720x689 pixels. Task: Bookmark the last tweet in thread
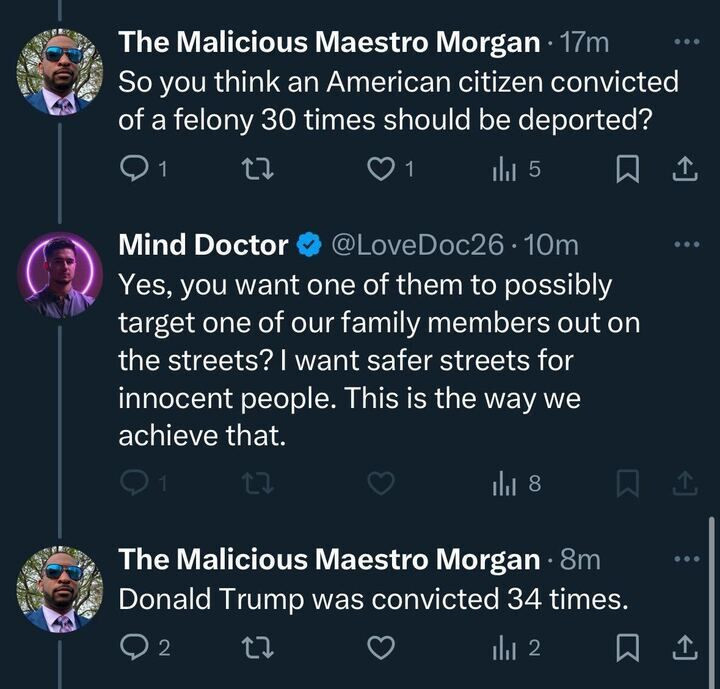627,648
